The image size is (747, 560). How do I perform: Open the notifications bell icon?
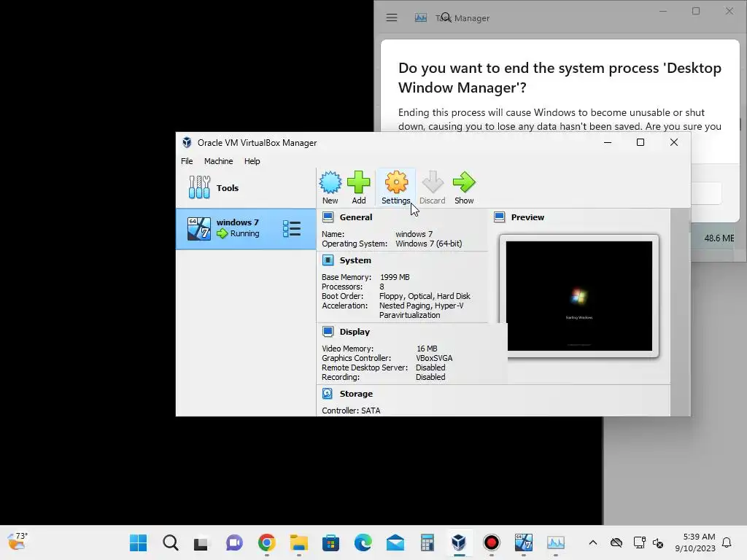[727, 542]
